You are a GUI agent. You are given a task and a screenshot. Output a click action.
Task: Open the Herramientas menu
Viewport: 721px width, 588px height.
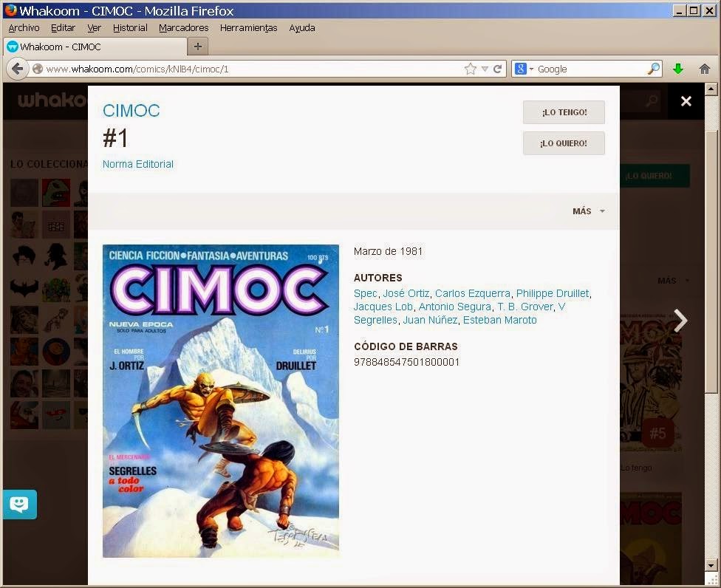tap(248, 27)
